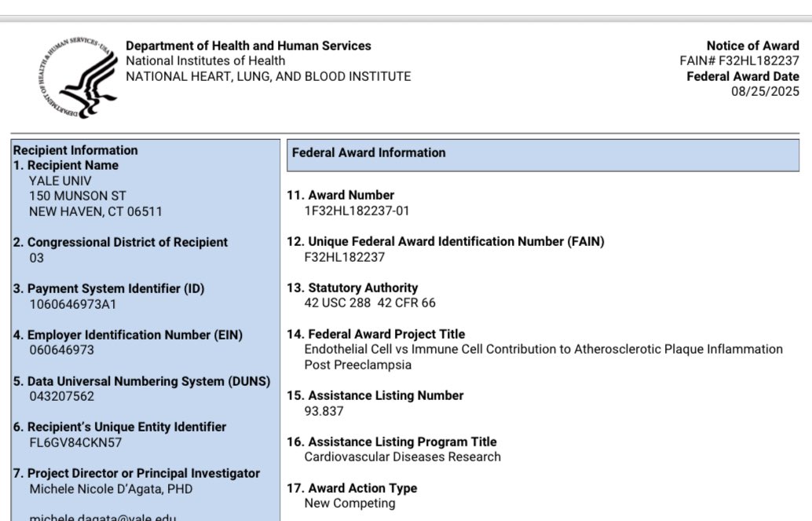812x521 pixels.
Task: Select 'National Institutes of Health' text
Action: click(206, 61)
